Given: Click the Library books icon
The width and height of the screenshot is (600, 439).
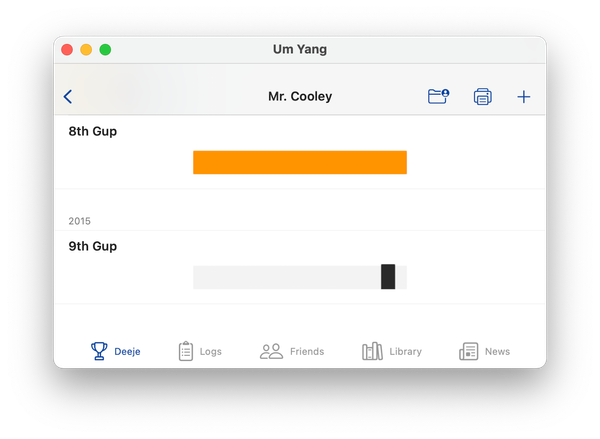Looking at the screenshot, I should point(372,351).
